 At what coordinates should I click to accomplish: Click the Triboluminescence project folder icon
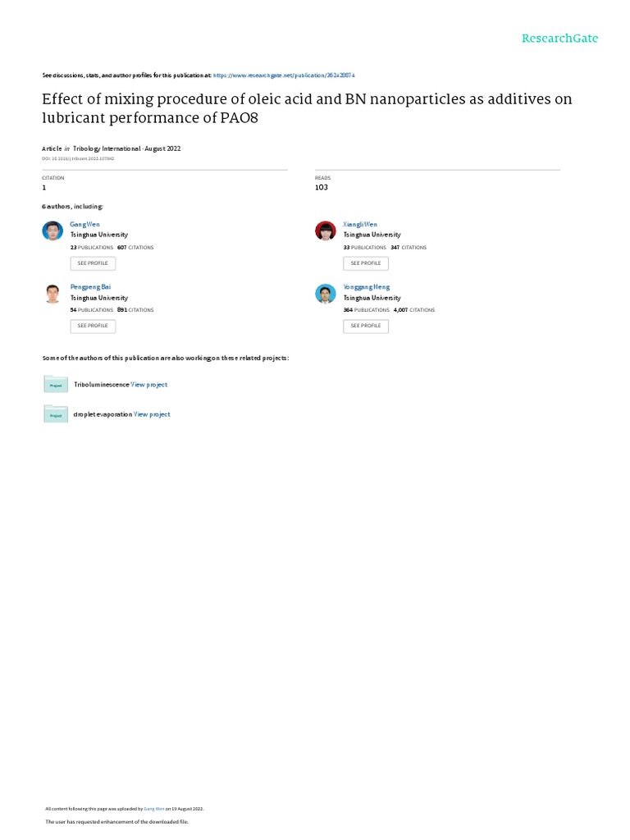56,384
